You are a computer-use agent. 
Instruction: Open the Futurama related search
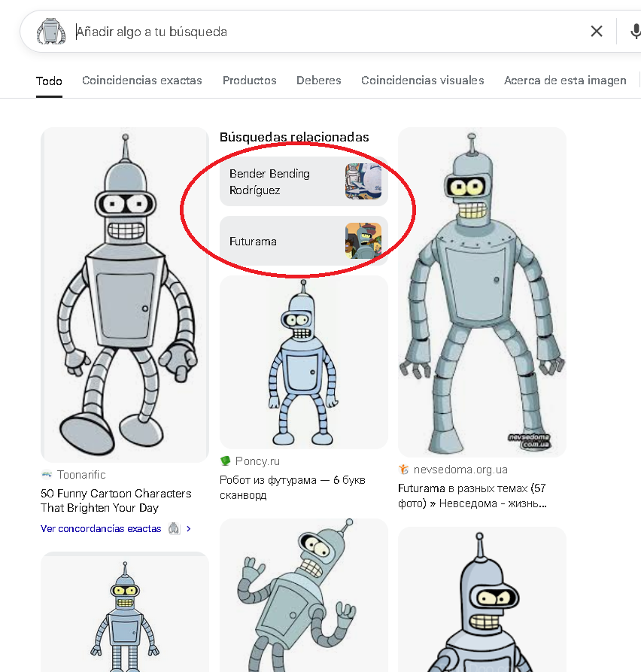click(304, 241)
